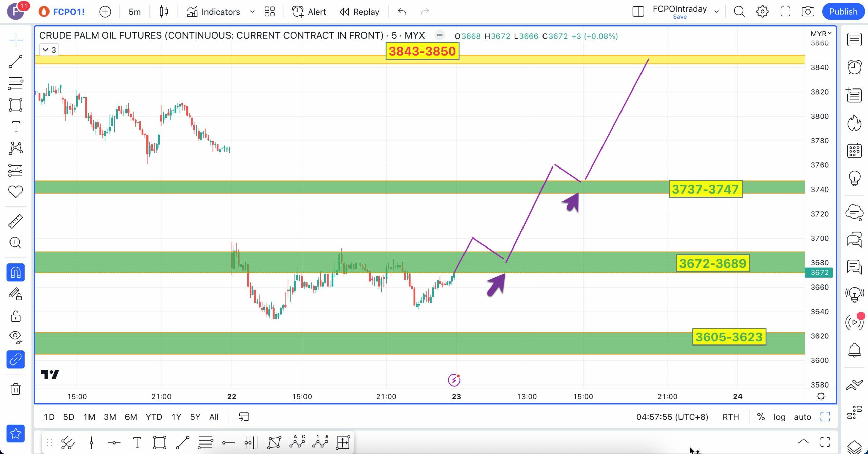Take a chart snapshot with camera icon
The image size is (868, 454).
click(808, 12)
